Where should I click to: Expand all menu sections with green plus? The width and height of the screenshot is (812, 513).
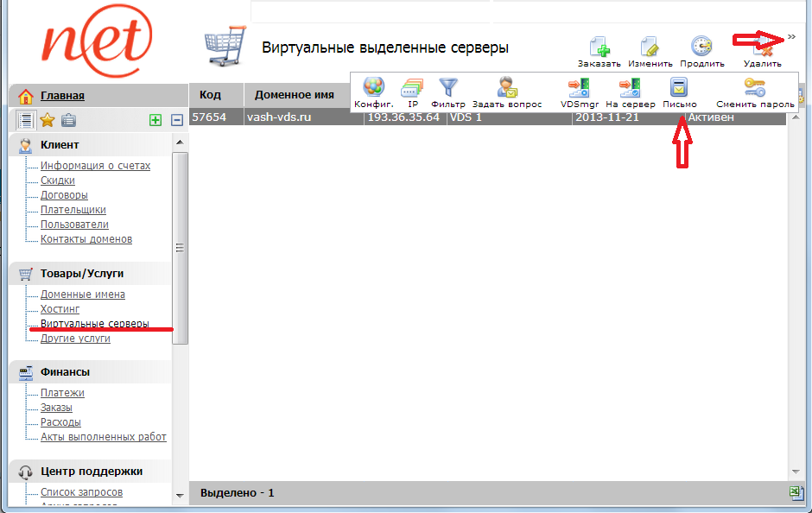click(x=155, y=120)
